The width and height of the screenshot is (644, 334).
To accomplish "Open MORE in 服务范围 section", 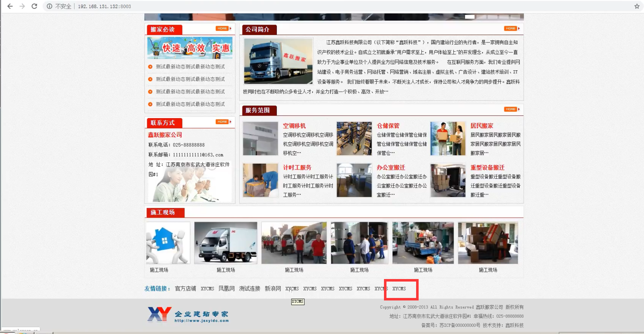I will click(x=511, y=109).
